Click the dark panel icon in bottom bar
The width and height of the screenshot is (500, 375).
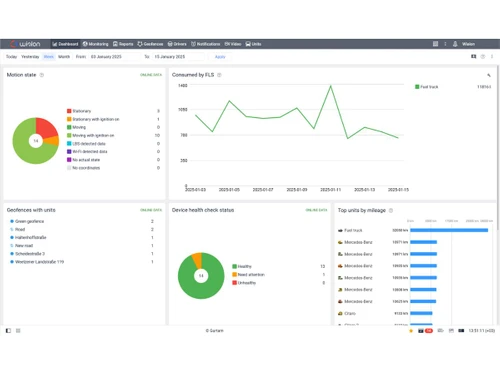pyautogui.click(x=461, y=331)
